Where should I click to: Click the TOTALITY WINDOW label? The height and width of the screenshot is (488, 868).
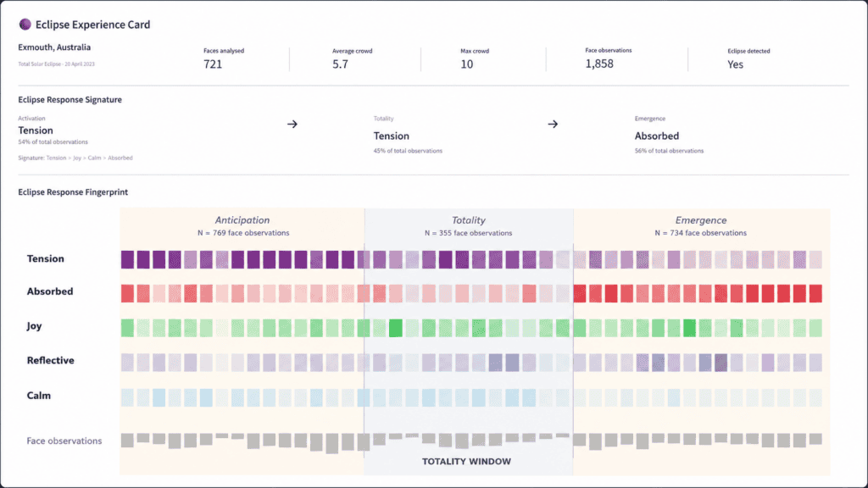click(x=466, y=462)
